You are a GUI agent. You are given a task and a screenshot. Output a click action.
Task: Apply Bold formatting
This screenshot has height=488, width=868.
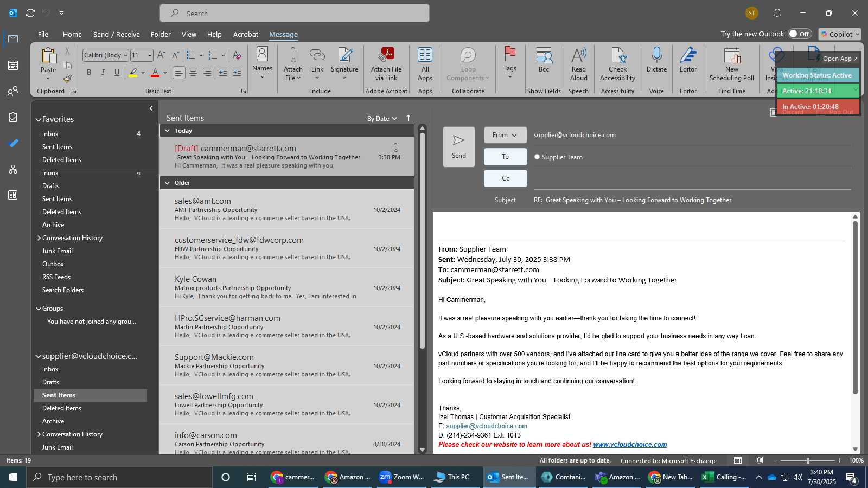89,72
